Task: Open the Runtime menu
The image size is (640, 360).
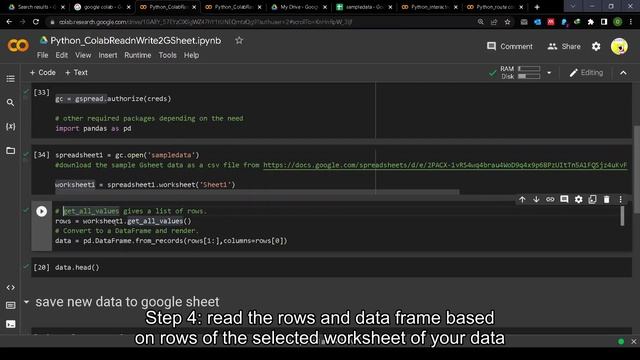Action: point(138,55)
